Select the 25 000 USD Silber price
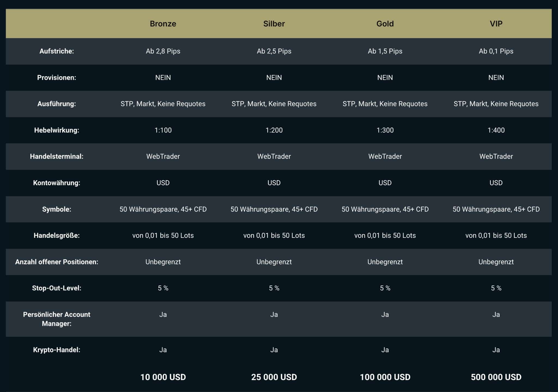The image size is (558, 392). (x=274, y=377)
